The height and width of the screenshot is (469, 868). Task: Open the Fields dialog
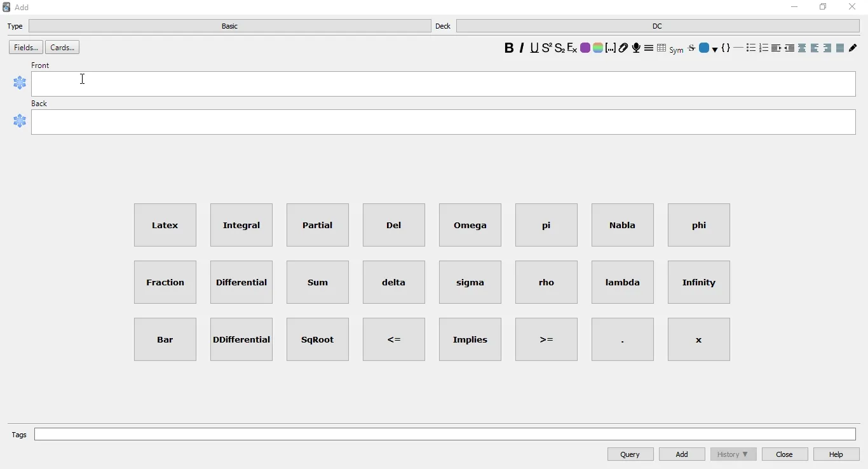(25, 47)
